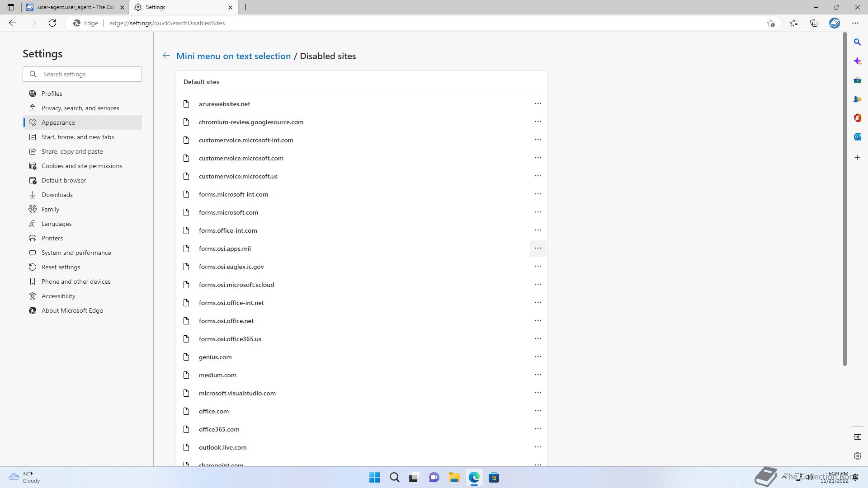Open sidebar Search icon
868x488 pixels.
point(858,42)
